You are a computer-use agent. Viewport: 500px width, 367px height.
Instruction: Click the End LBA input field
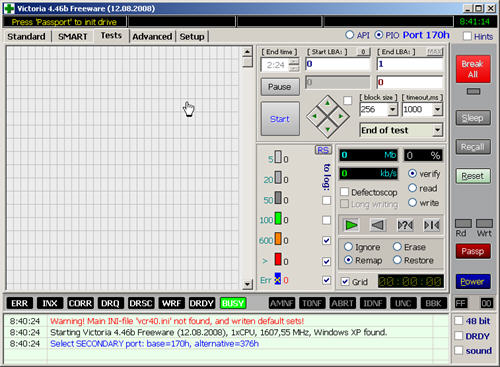point(410,64)
